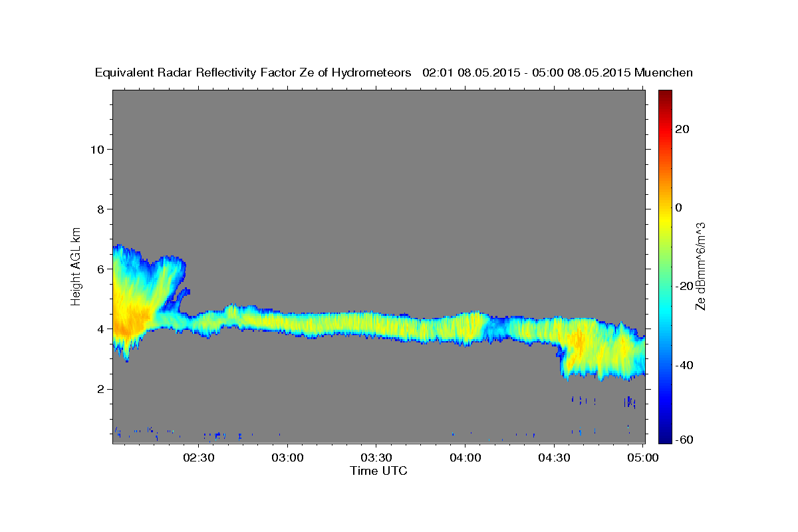
Task: Click the height tick label 6
Action: (x=100, y=269)
